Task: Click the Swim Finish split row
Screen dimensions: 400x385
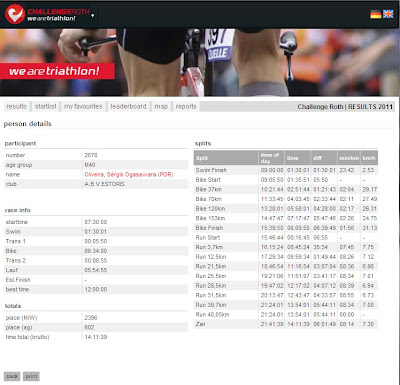Action: pos(286,170)
